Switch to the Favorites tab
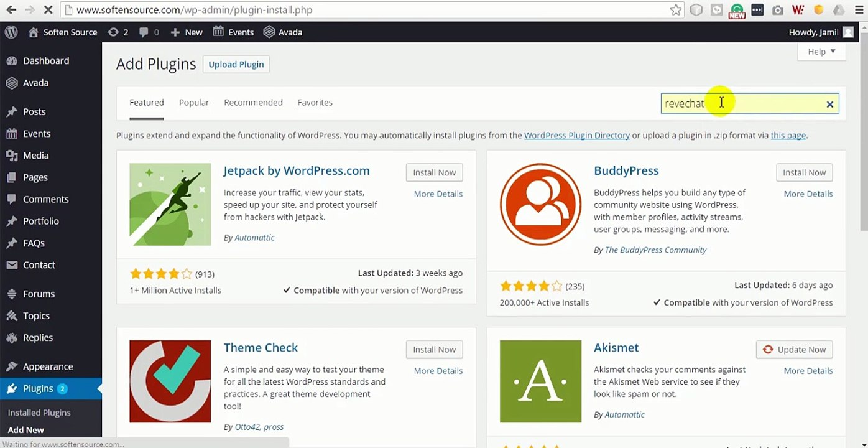The width and height of the screenshot is (868, 448). [315, 103]
